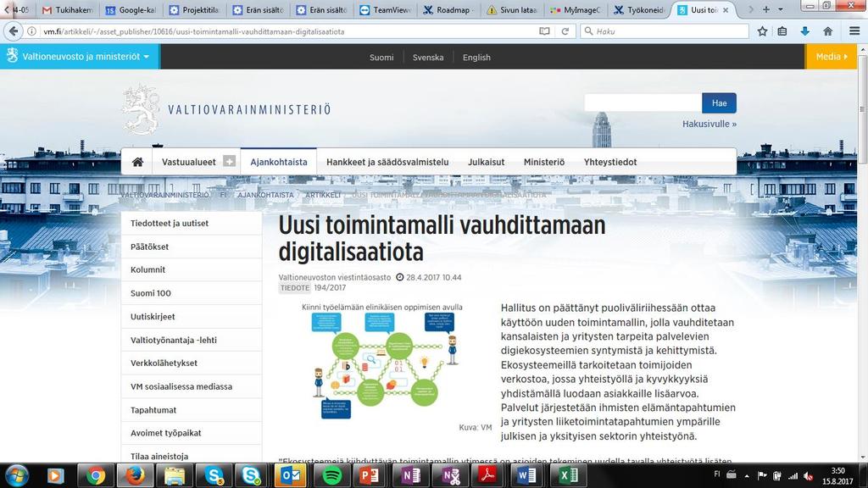Switch site language to Svenska
This screenshot has height=488, width=868.
point(428,57)
